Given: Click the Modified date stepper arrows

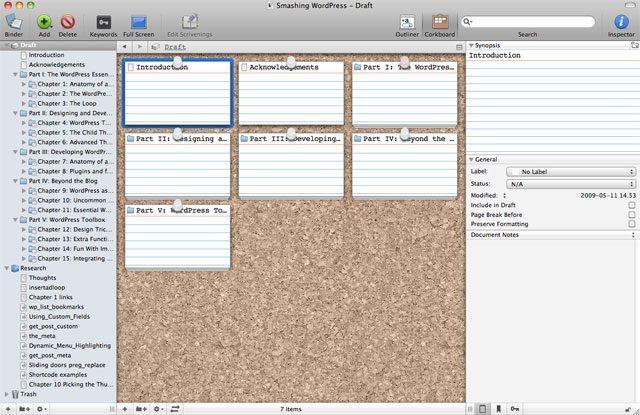Looking at the screenshot, I should click(x=504, y=195).
